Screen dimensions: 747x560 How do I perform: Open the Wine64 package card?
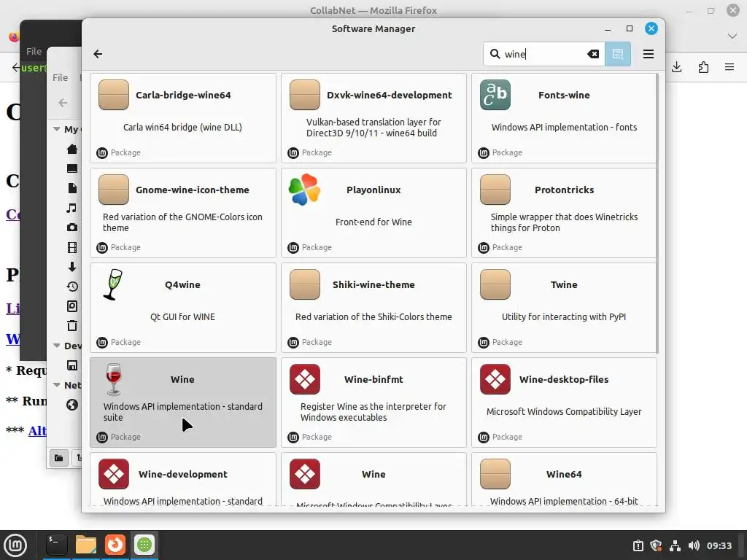point(564,479)
